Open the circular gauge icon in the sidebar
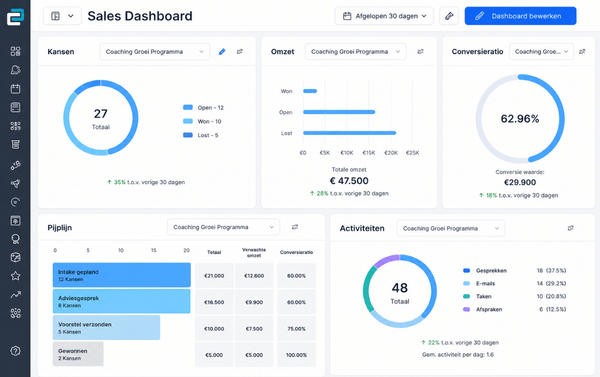Image resolution: width=600 pixels, height=377 pixels. (x=15, y=202)
